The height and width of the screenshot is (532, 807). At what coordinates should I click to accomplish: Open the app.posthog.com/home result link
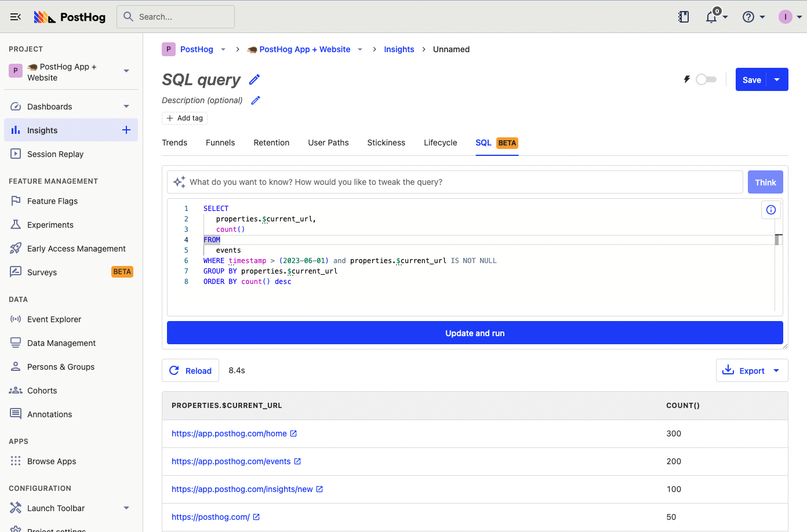[x=230, y=433]
